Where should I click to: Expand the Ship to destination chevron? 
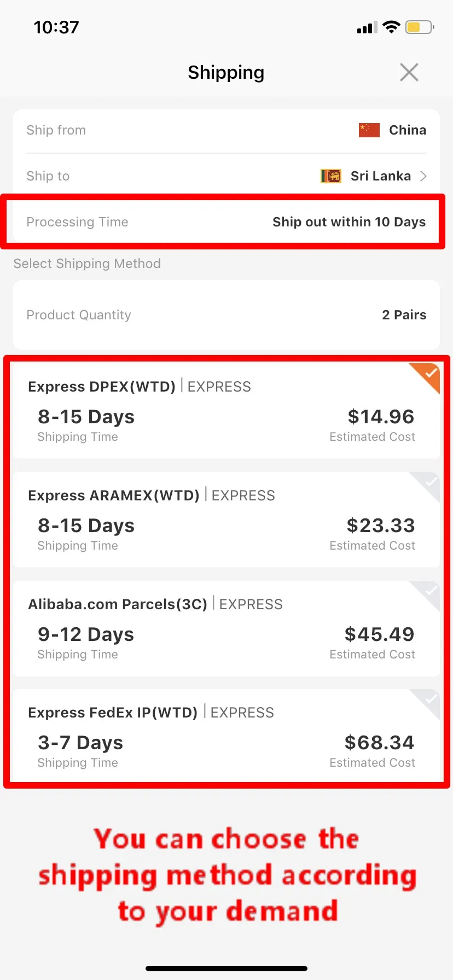click(423, 176)
